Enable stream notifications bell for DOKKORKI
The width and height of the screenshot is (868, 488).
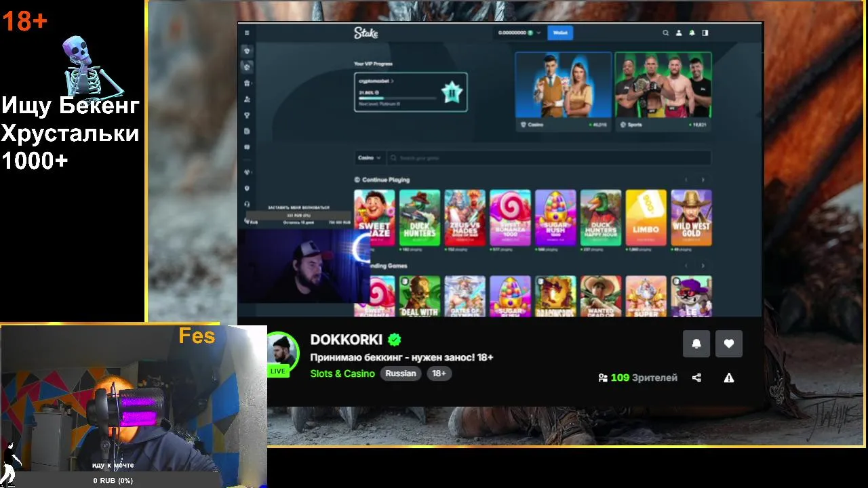(x=696, y=344)
